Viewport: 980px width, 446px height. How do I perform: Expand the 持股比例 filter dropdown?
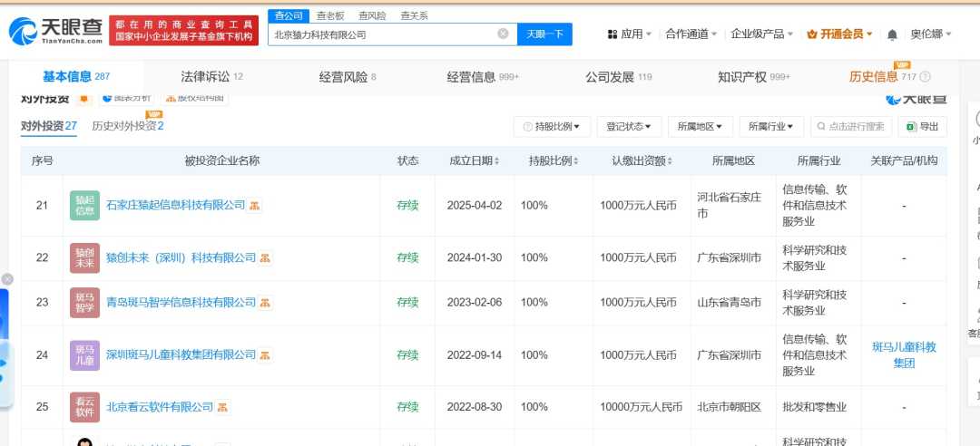click(552, 127)
